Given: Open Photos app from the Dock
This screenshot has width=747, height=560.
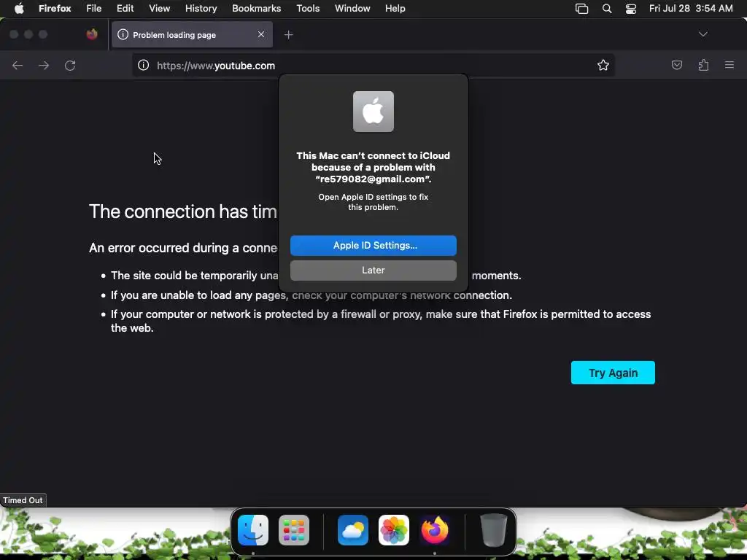Looking at the screenshot, I should (393, 530).
